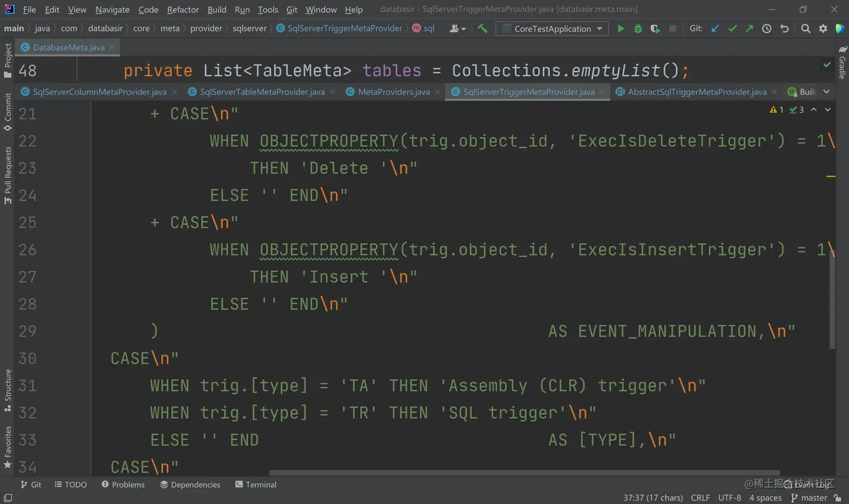
Task: Update project using blue Git arrow
Action: (715, 28)
